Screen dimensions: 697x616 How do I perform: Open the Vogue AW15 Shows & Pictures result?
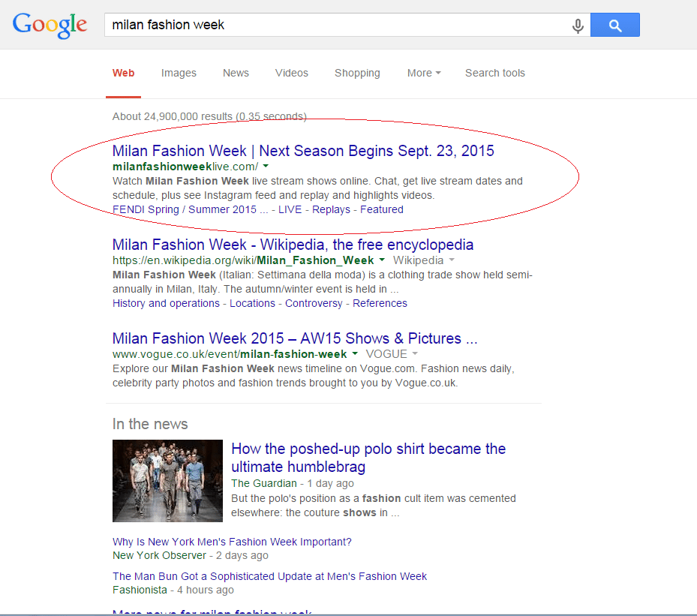coord(295,338)
